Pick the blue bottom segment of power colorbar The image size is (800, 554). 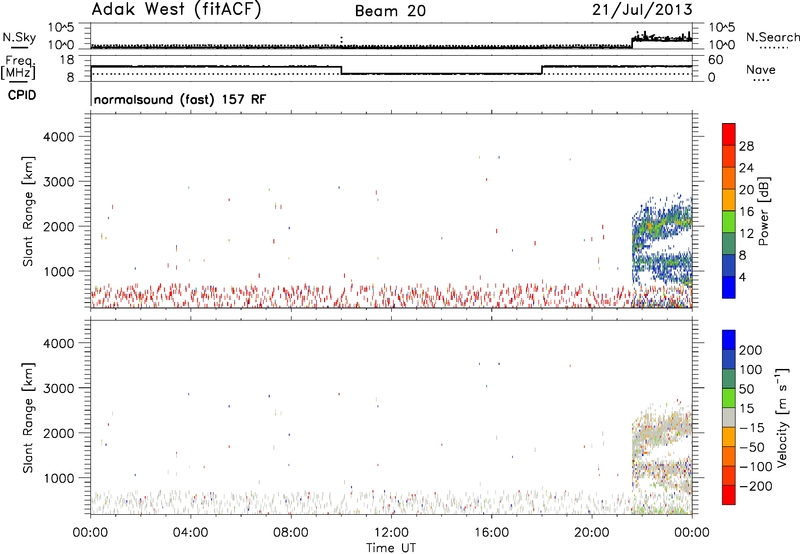pos(729,287)
